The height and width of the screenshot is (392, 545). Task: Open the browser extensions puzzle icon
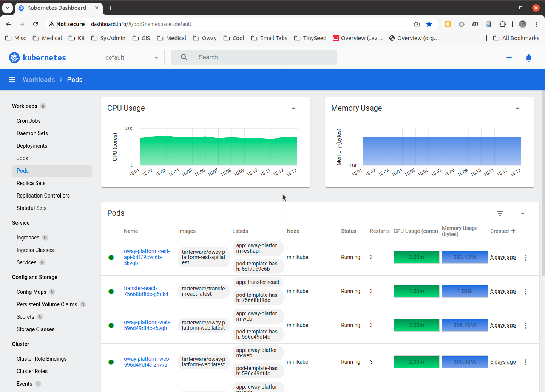pyautogui.click(x=502, y=24)
